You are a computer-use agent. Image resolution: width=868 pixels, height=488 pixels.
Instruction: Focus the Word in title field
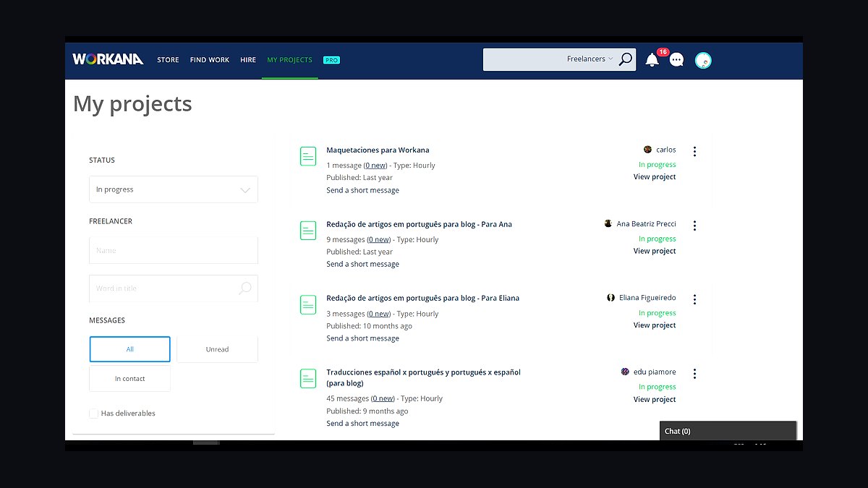[x=174, y=288]
